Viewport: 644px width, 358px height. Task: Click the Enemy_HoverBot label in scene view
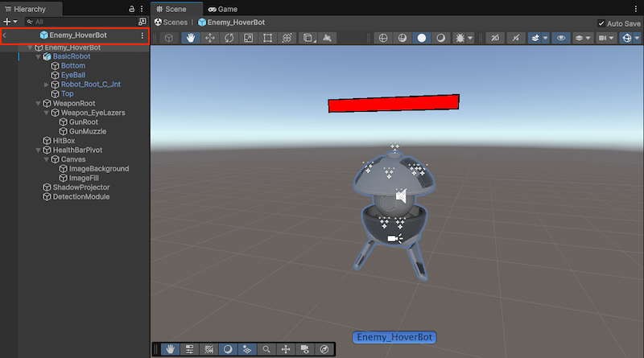click(x=394, y=337)
